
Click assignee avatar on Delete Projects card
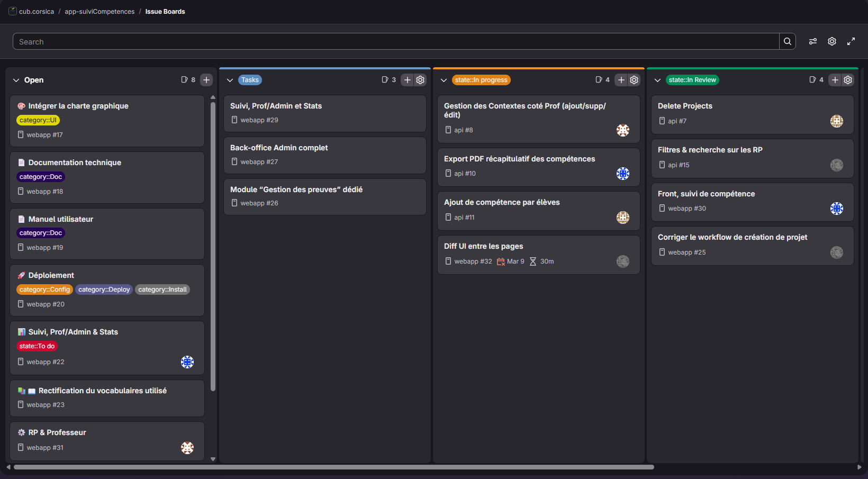point(837,121)
